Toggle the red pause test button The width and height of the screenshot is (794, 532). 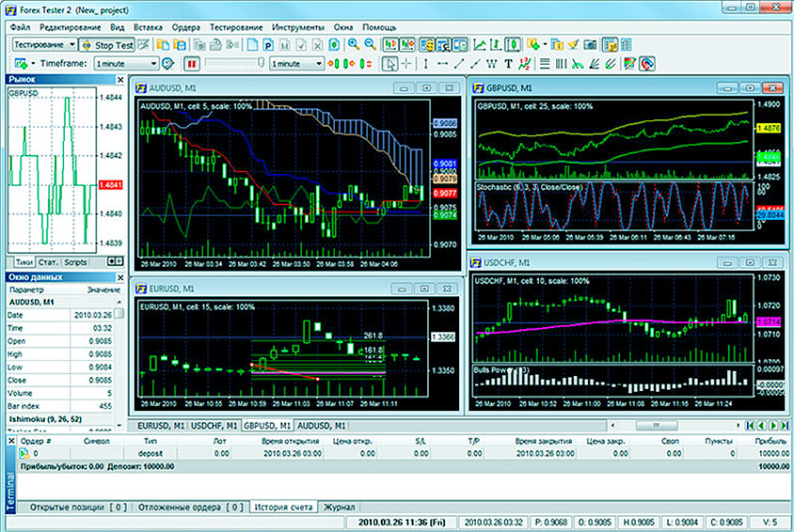(192, 64)
